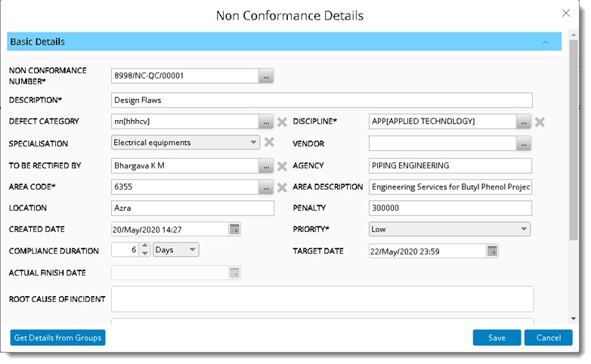Clear the Area Code field value

click(282, 187)
